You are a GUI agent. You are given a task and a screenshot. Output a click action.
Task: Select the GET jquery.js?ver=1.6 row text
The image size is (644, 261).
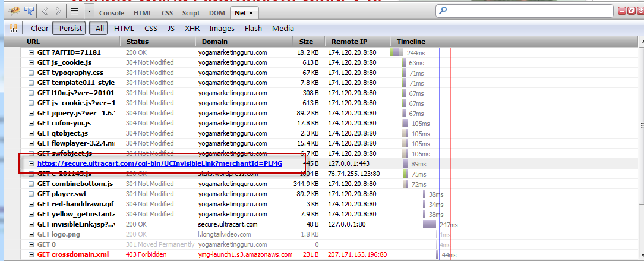[x=77, y=113]
